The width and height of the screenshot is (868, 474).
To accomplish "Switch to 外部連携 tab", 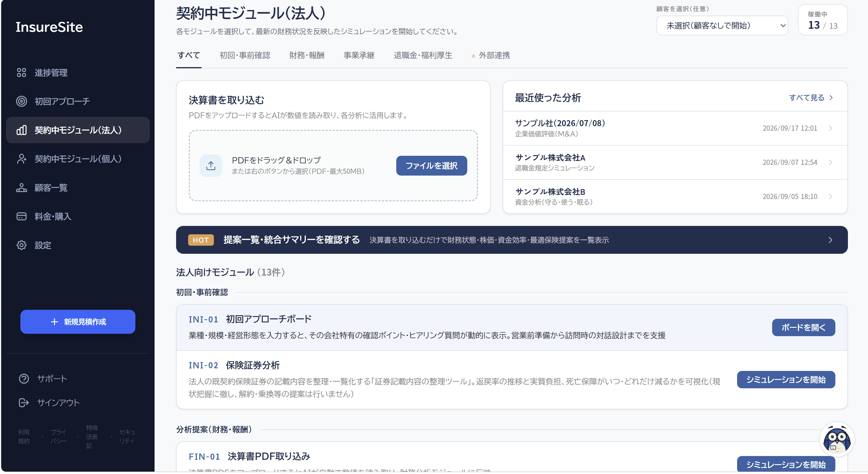I will [x=491, y=55].
